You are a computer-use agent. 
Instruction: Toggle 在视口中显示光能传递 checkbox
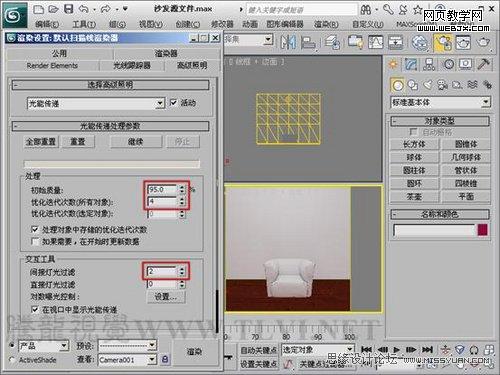(35, 309)
